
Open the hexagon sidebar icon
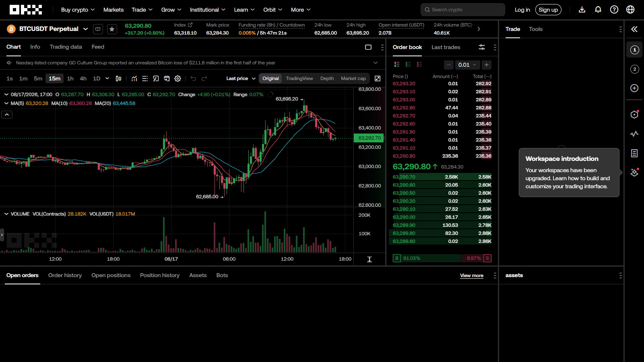(634, 115)
